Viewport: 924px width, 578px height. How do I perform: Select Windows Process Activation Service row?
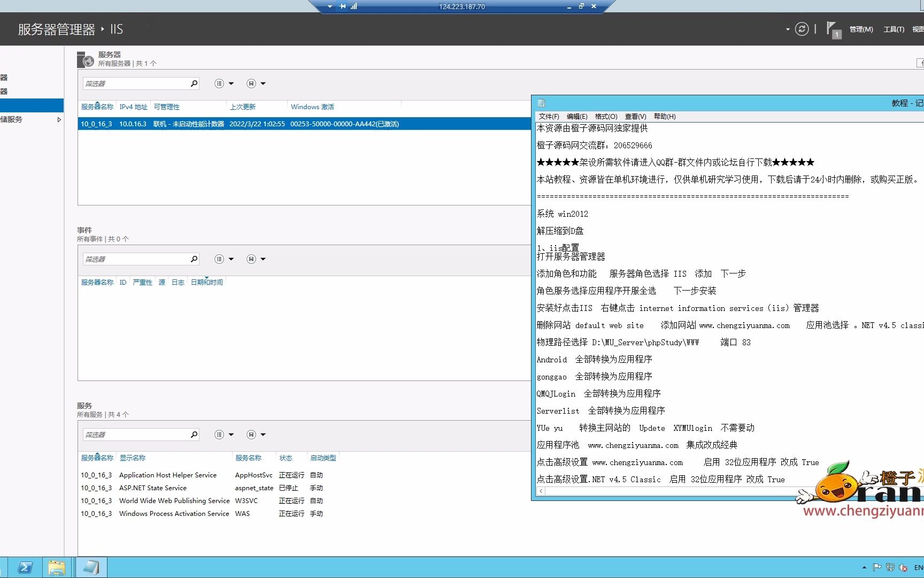[x=304, y=514]
